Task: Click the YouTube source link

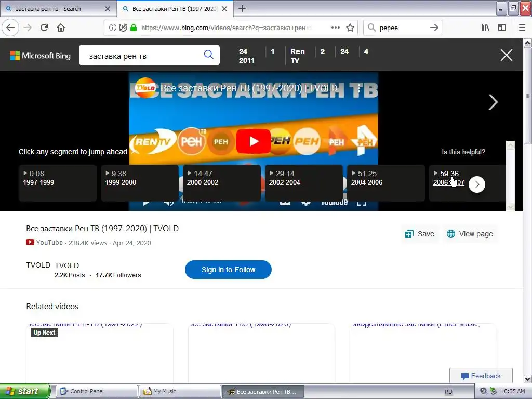Action: tap(45, 242)
